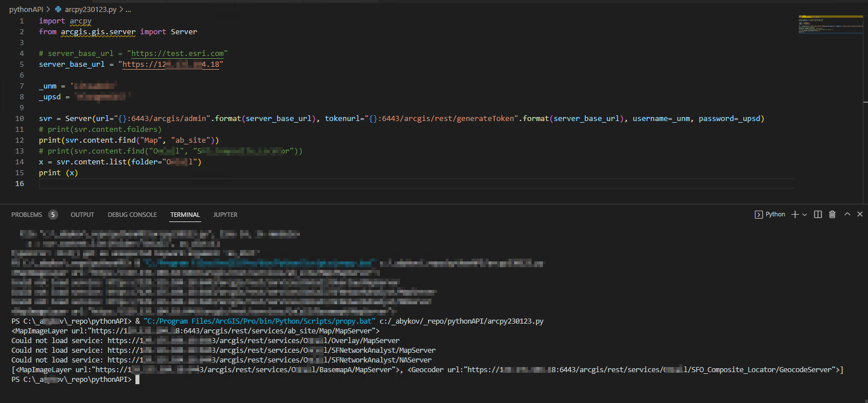Click the 'svr = Server(url=' statement
Image resolution: width=868 pixels, height=403 pixels.
(x=402, y=119)
